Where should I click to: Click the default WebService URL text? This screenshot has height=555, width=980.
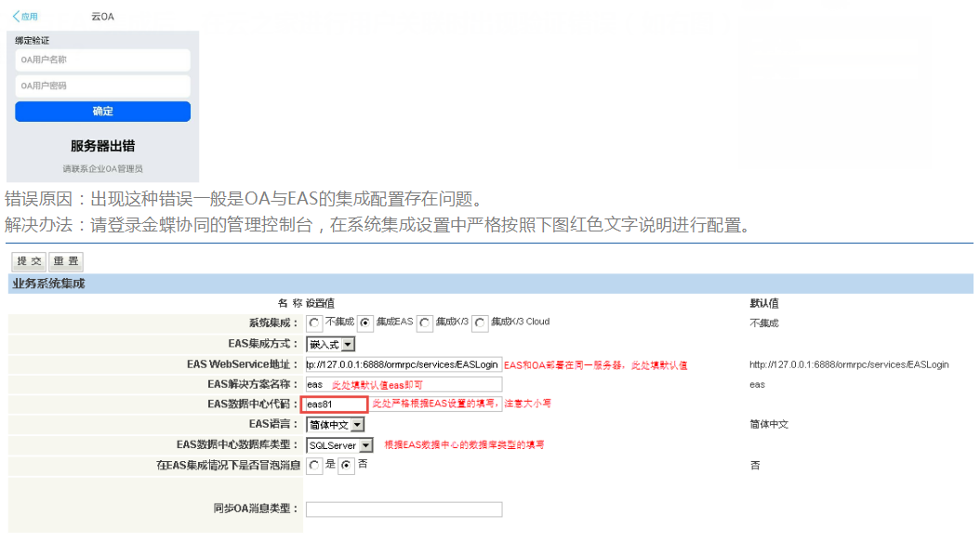[849, 365]
